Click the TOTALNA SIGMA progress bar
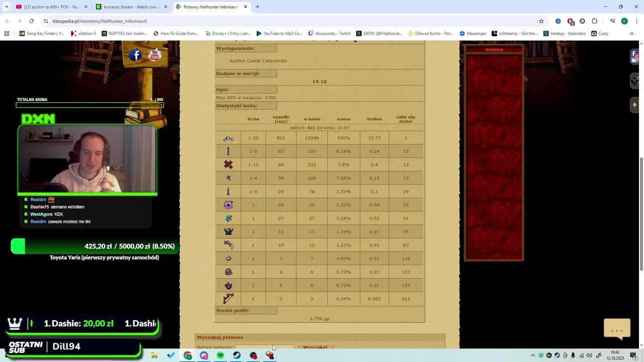 point(90,105)
